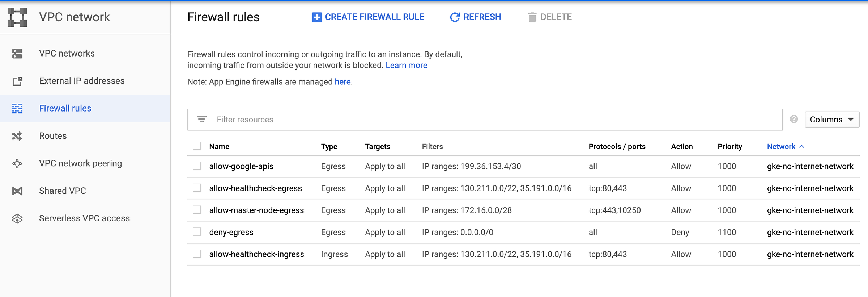This screenshot has width=868, height=297.
Task: Sort by Protocols / ports column header
Action: pyautogui.click(x=617, y=147)
